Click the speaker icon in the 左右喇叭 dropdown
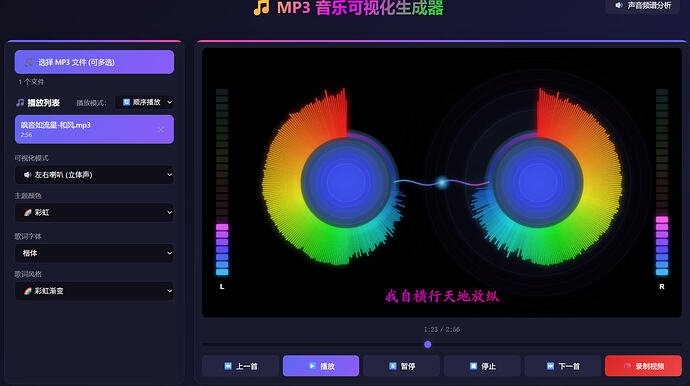The width and height of the screenshot is (690, 386). click(x=27, y=175)
